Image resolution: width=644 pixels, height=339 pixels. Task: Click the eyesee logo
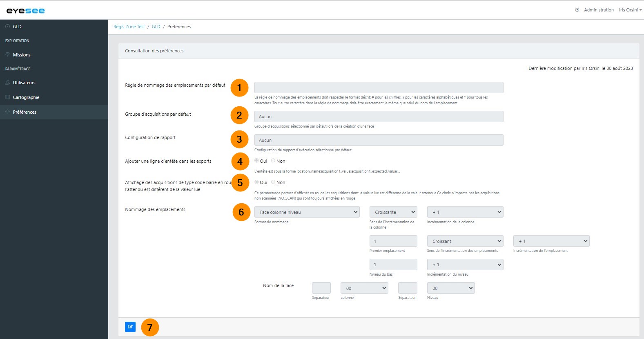coord(25,11)
